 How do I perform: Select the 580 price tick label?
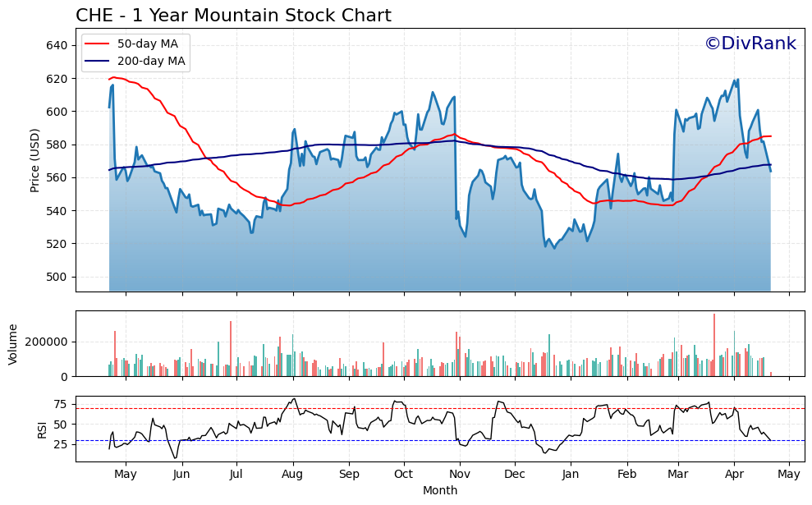[x=57, y=145]
